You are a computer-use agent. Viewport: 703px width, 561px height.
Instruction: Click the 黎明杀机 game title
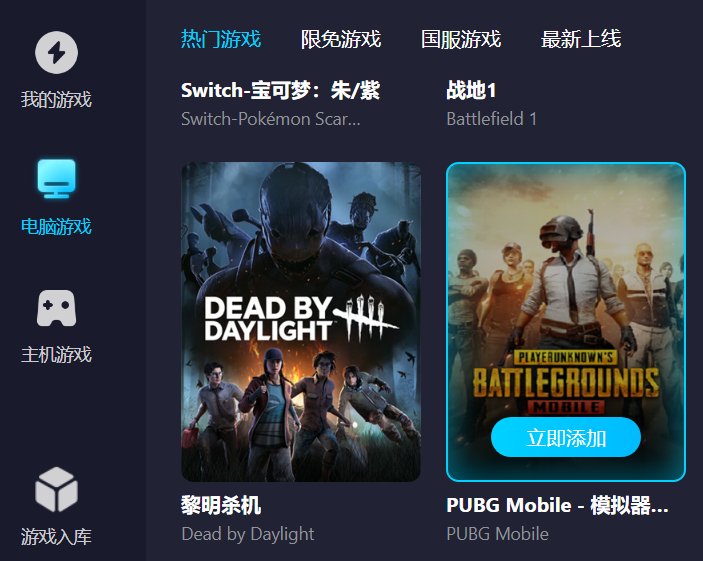pos(221,505)
